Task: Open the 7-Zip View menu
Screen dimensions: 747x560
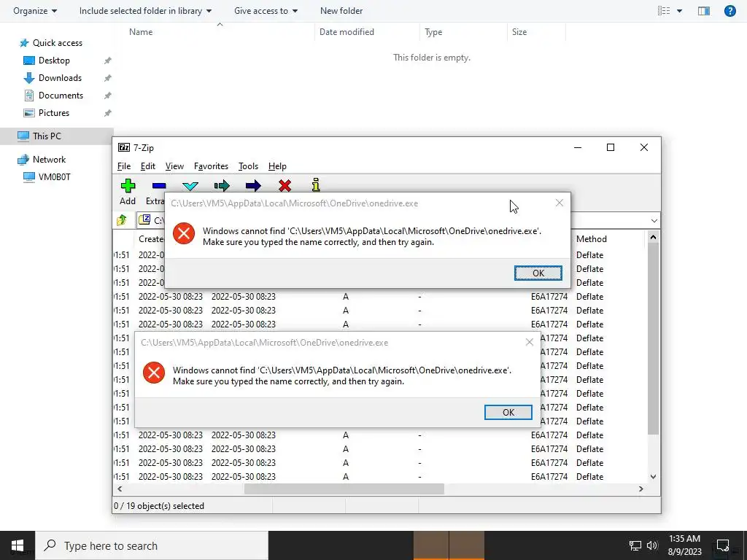Action: pos(174,166)
